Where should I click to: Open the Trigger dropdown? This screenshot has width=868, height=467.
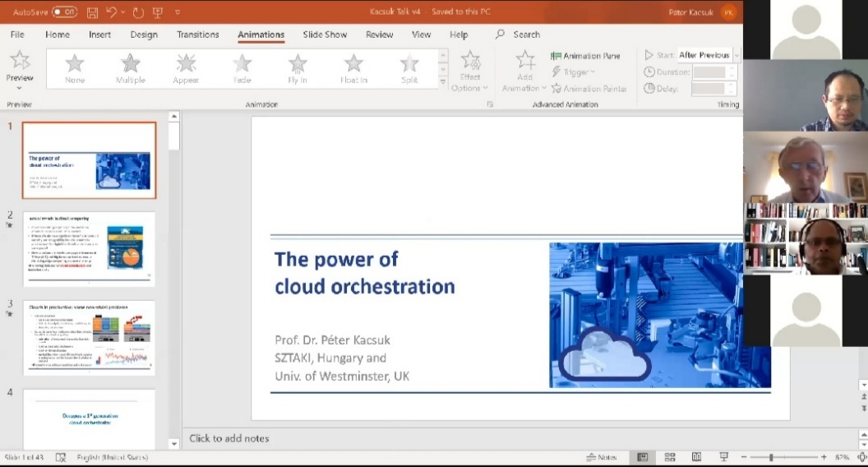point(574,72)
